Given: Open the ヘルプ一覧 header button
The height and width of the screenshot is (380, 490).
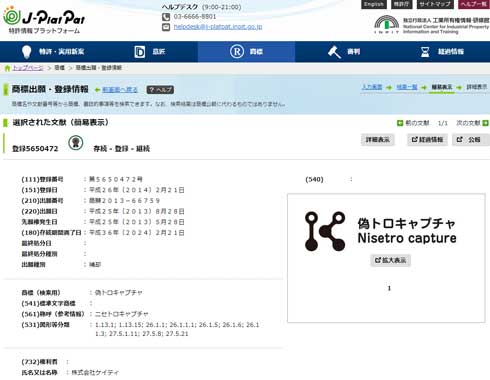Looking at the screenshot, I should click(474, 4).
